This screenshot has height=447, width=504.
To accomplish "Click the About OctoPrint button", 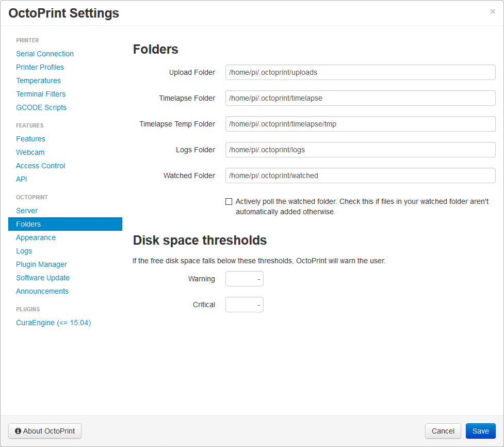I will (45, 431).
